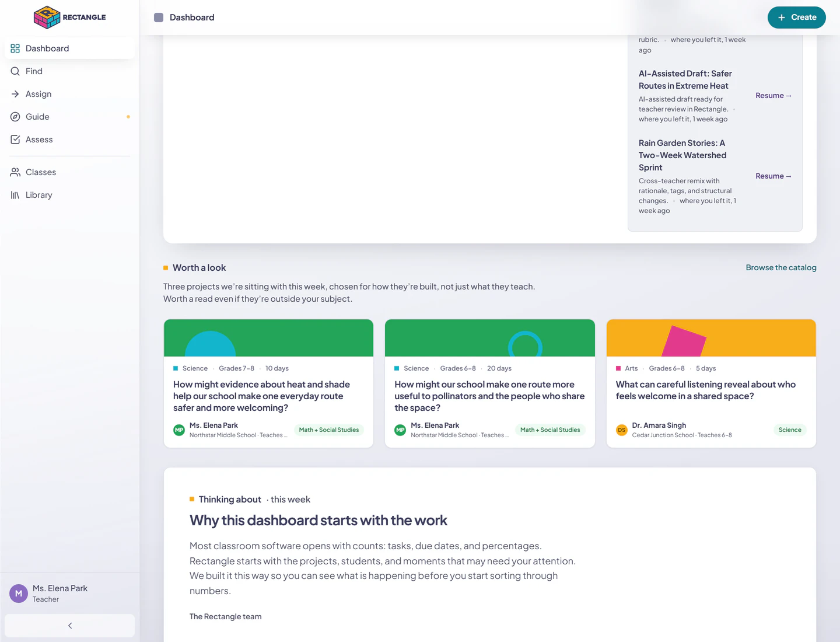Click the MP avatar on heat and shade card

tap(179, 430)
